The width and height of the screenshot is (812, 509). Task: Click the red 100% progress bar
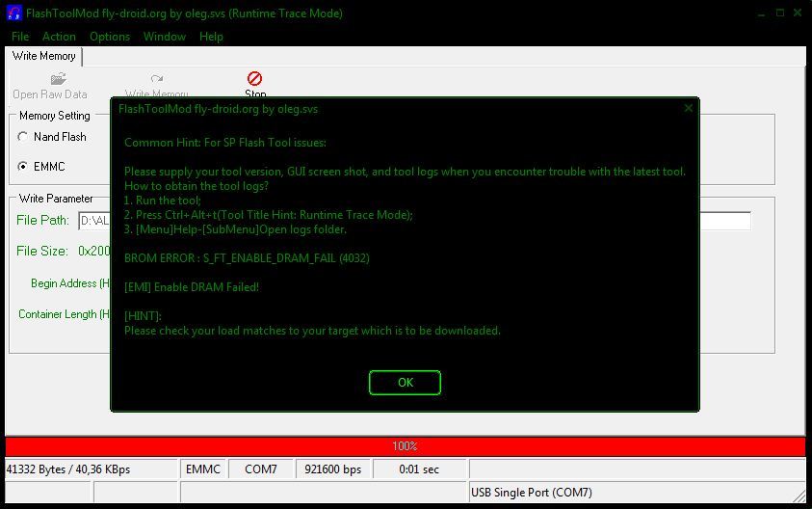[405, 446]
